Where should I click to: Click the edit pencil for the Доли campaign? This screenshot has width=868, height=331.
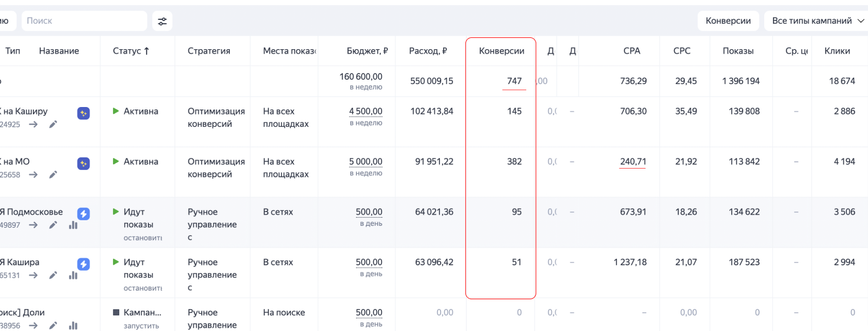tap(53, 325)
